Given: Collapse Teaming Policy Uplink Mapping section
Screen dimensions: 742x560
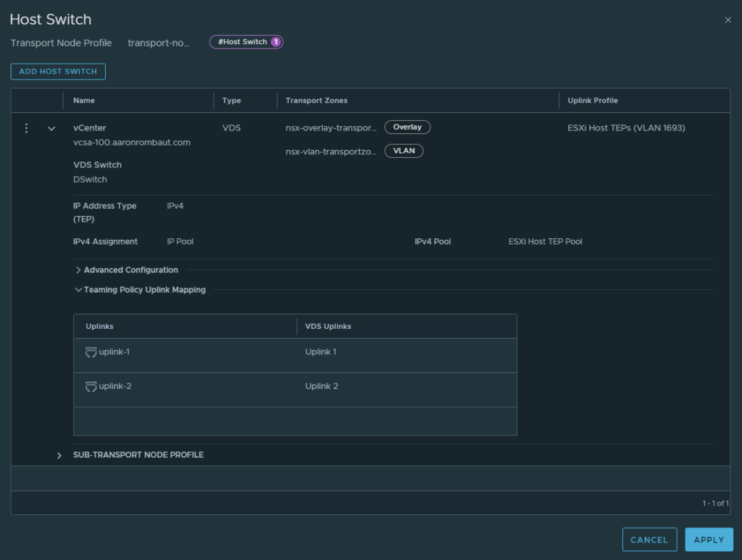Looking at the screenshot, I should pos(78,290).
